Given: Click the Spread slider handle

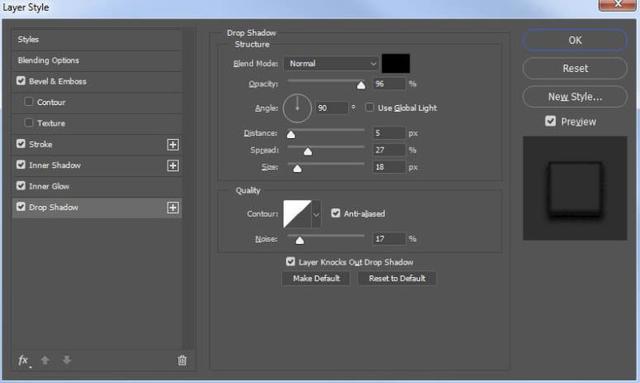Looking at the screenshot, I should (x=308, y=151).
